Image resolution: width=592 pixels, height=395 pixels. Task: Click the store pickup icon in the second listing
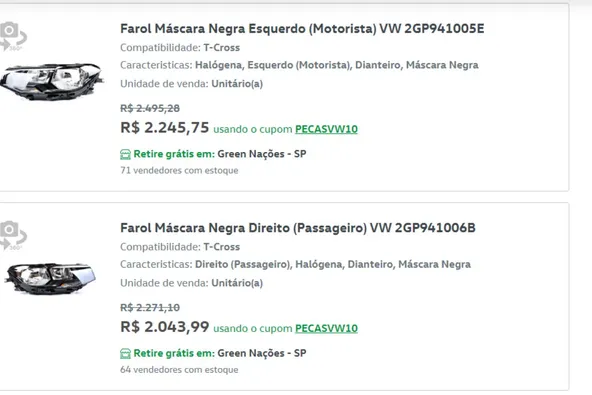[125, 353]
